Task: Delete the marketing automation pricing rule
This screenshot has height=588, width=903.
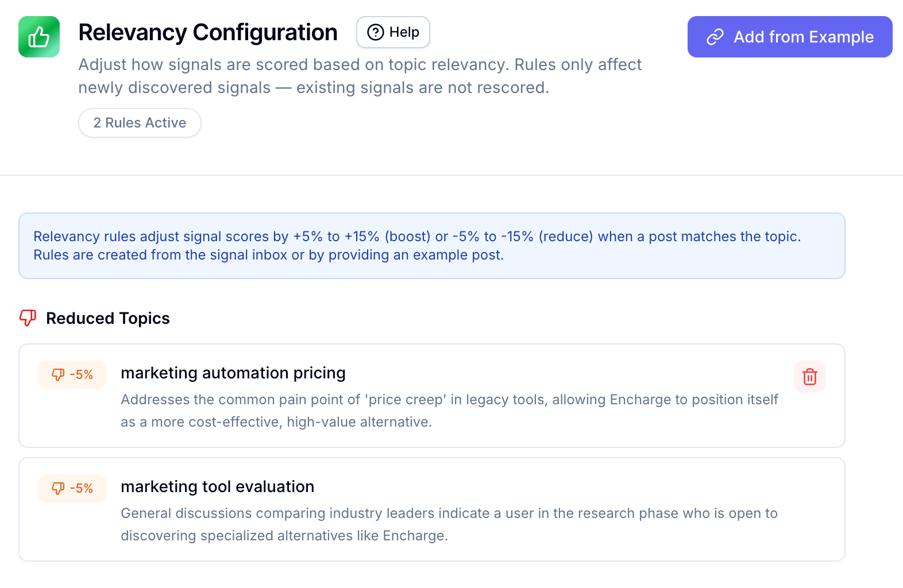Action: point(810,377)
